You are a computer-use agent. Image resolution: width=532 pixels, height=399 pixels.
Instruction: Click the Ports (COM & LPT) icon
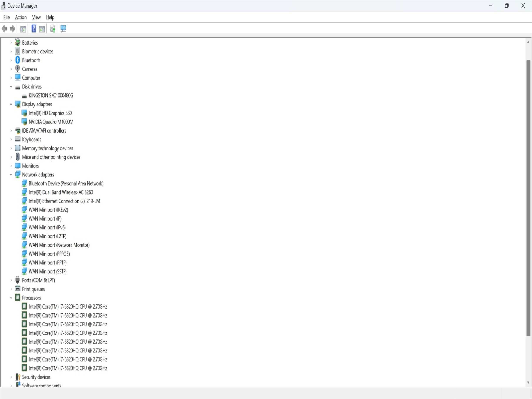pyautogui.click(x=18, y=280)
